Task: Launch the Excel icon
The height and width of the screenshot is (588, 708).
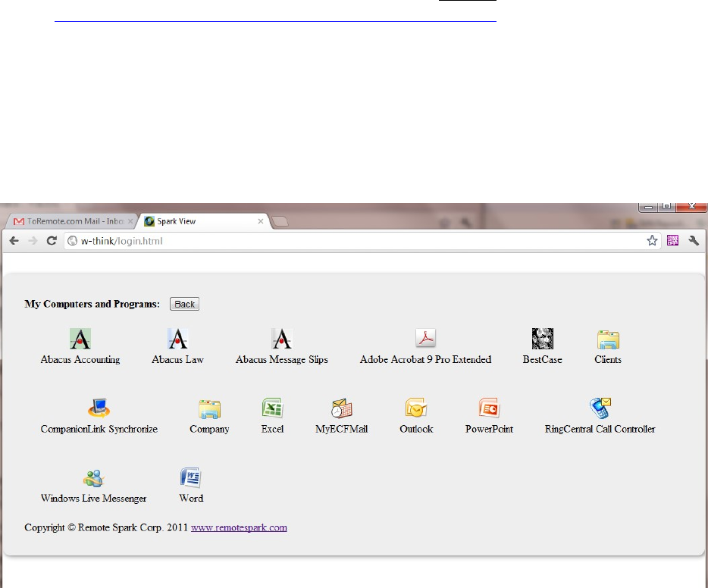Action: point(272,408)
